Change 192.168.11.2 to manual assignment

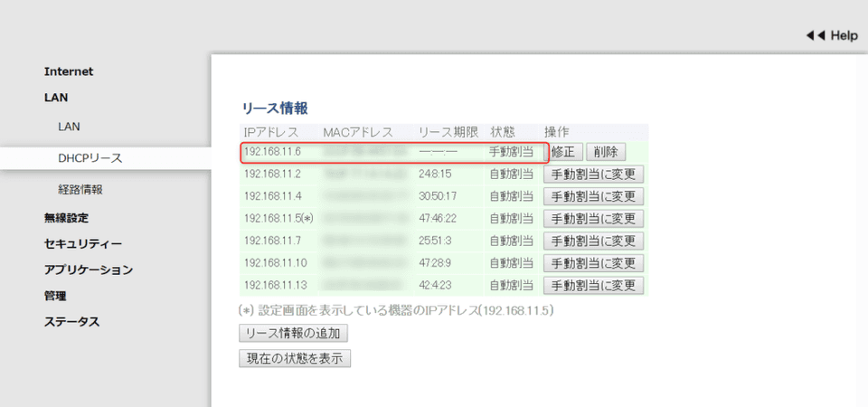(593, 174)
